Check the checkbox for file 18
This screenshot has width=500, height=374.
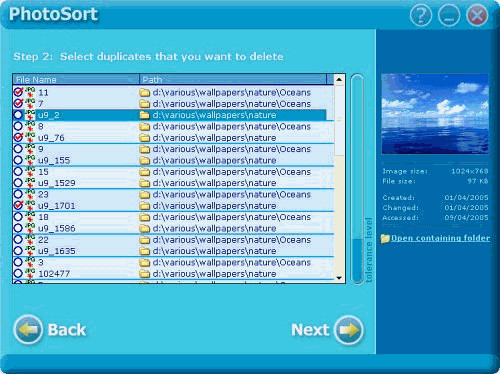(18, 217)
